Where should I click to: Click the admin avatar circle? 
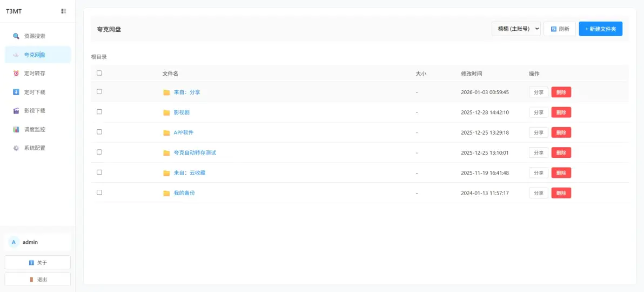[x=14, y=242]
